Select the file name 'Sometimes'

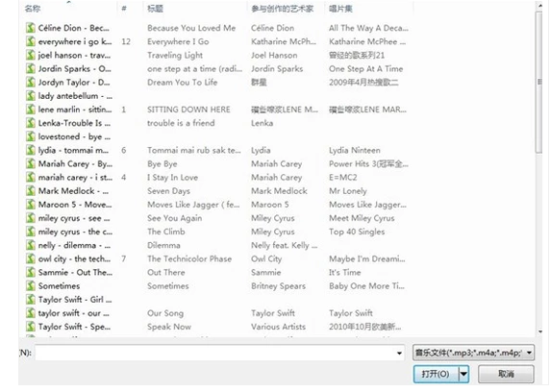pyautogui.click(x=59, y=285)
